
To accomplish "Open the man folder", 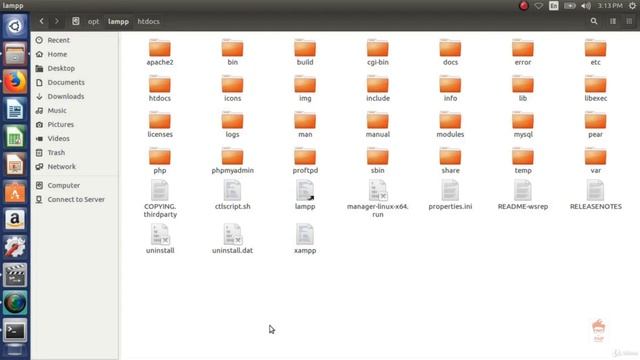I will 305,124.
